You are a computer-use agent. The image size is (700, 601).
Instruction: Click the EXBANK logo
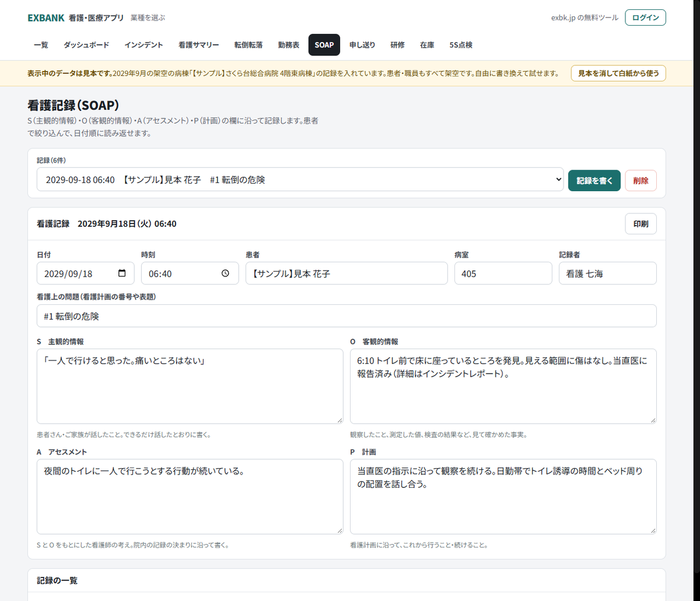46,17
